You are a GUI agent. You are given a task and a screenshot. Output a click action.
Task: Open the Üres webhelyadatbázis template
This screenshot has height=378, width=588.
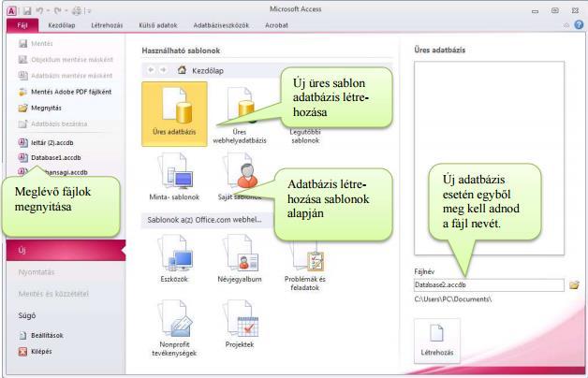(240, 114)
